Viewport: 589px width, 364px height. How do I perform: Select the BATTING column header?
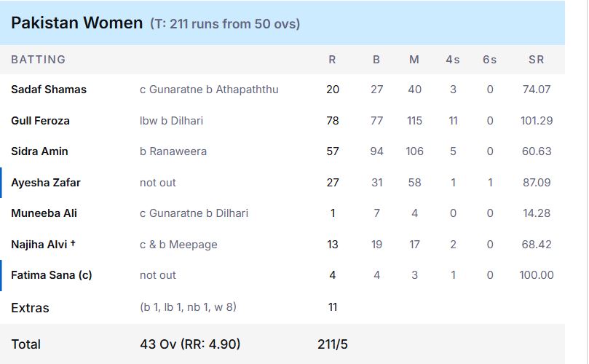(39, 60)
